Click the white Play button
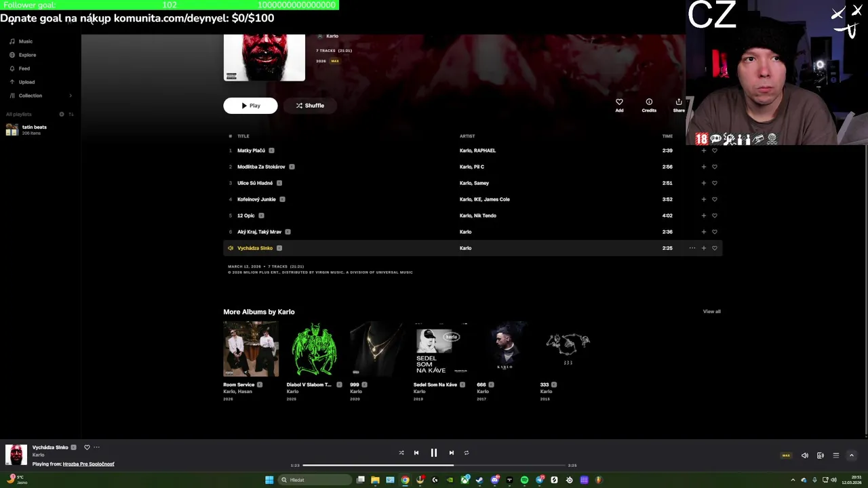 [250, 106]
